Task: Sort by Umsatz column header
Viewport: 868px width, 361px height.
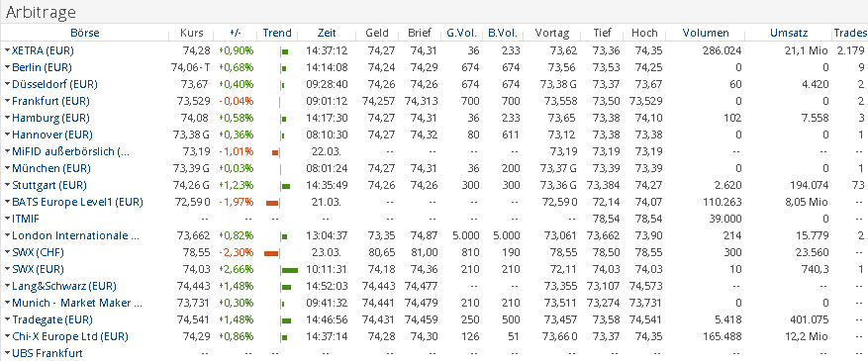Action: click(789, 33)
